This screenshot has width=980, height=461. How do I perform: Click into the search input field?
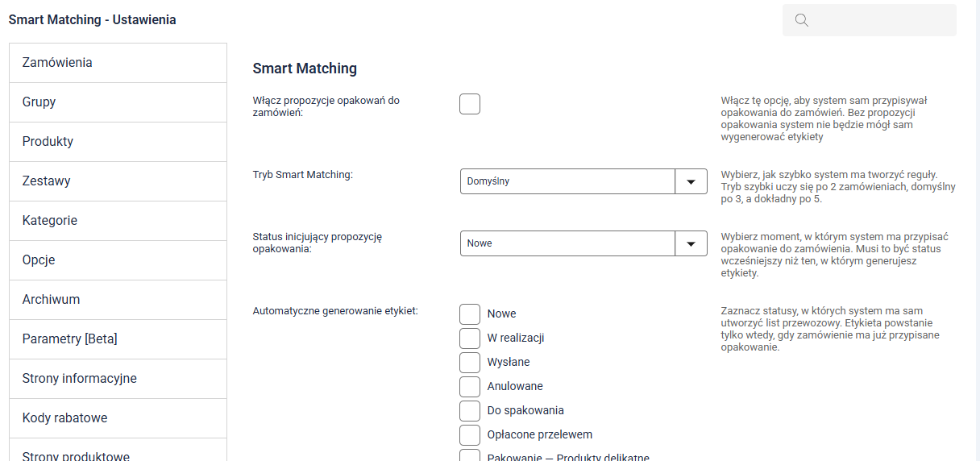point(882,20)
